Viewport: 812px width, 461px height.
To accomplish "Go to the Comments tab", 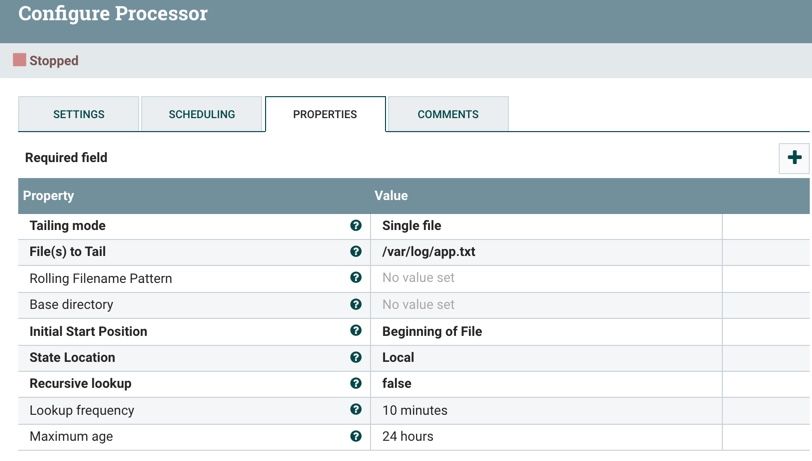I will 447,114.
